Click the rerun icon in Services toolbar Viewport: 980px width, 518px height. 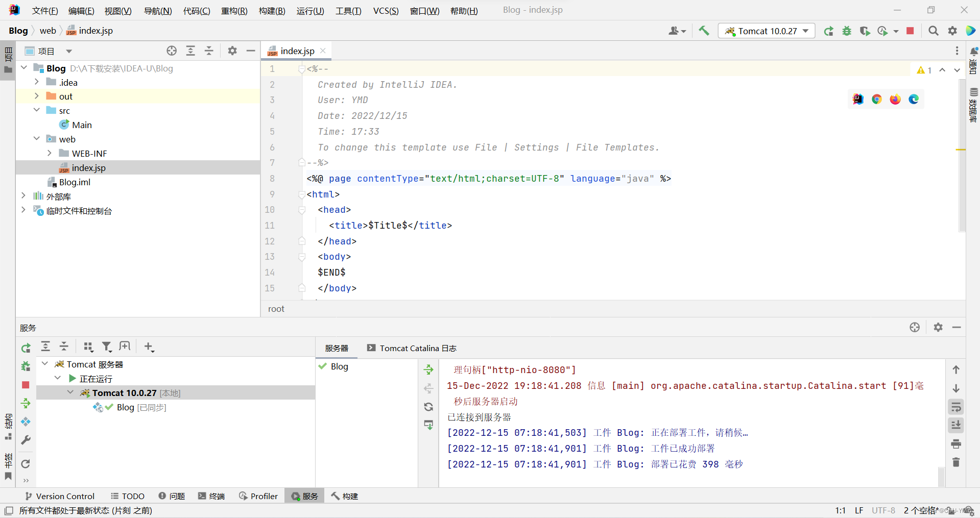pos(26,348)
